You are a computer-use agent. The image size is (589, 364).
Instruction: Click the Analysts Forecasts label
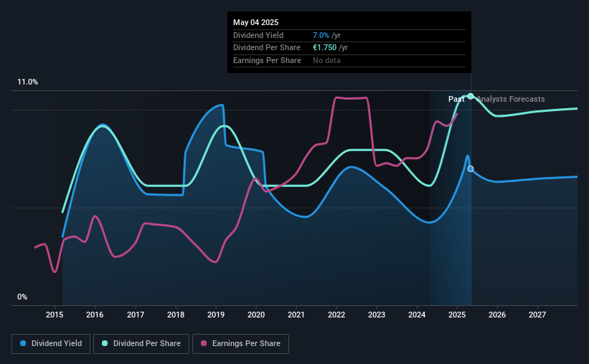511,99
